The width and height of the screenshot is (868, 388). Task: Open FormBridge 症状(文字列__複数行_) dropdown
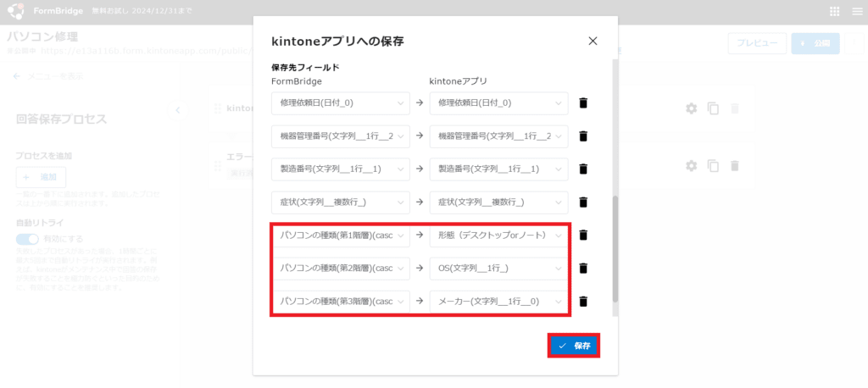[x=340, y=202]
